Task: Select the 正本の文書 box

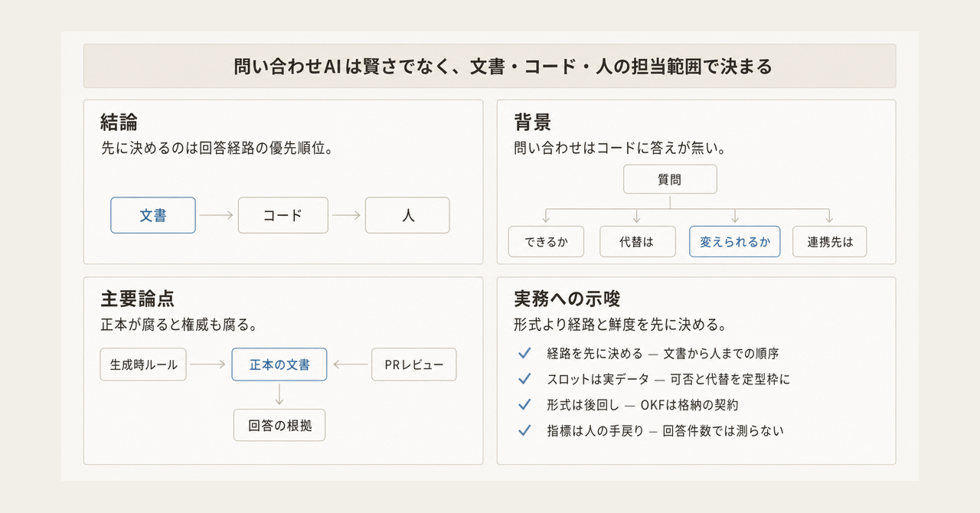Action: [x=279, y=364]
